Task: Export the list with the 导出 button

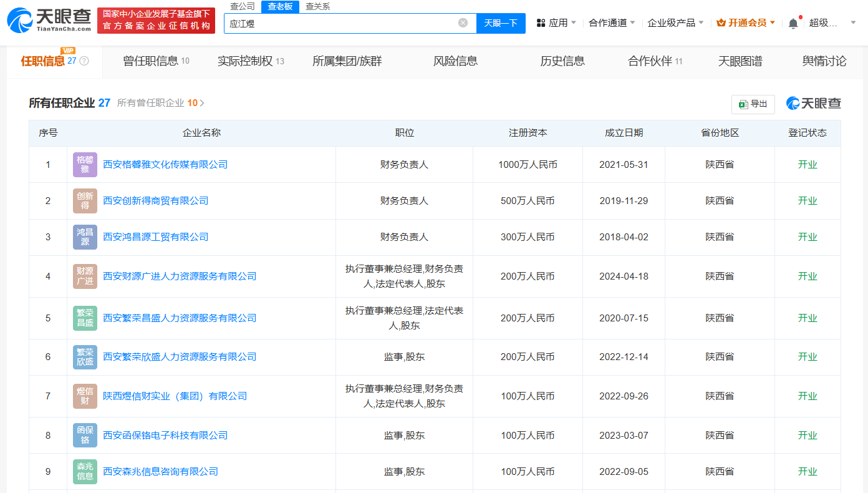Action: pyautogui.click(x=753, y=104)
